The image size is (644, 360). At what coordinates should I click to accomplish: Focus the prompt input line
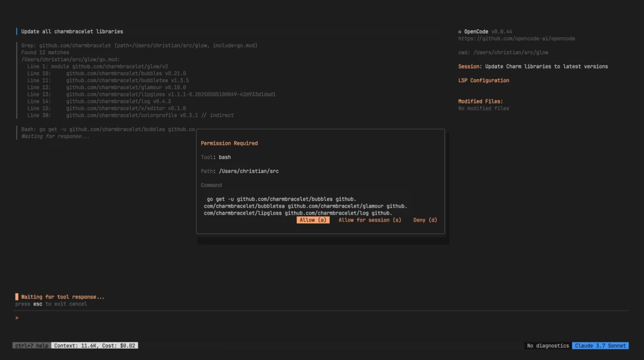click(x=322, y=318)
